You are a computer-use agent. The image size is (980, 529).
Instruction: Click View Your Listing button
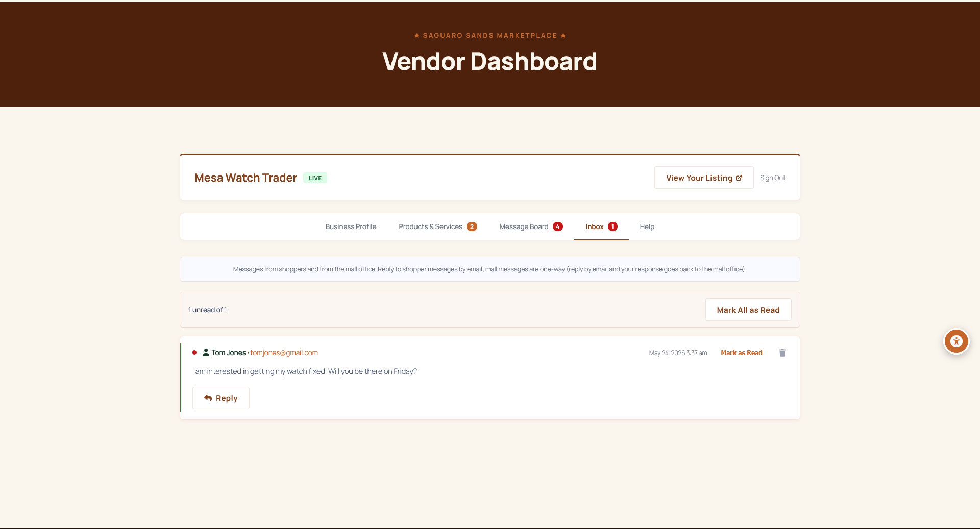coord(704,178)
